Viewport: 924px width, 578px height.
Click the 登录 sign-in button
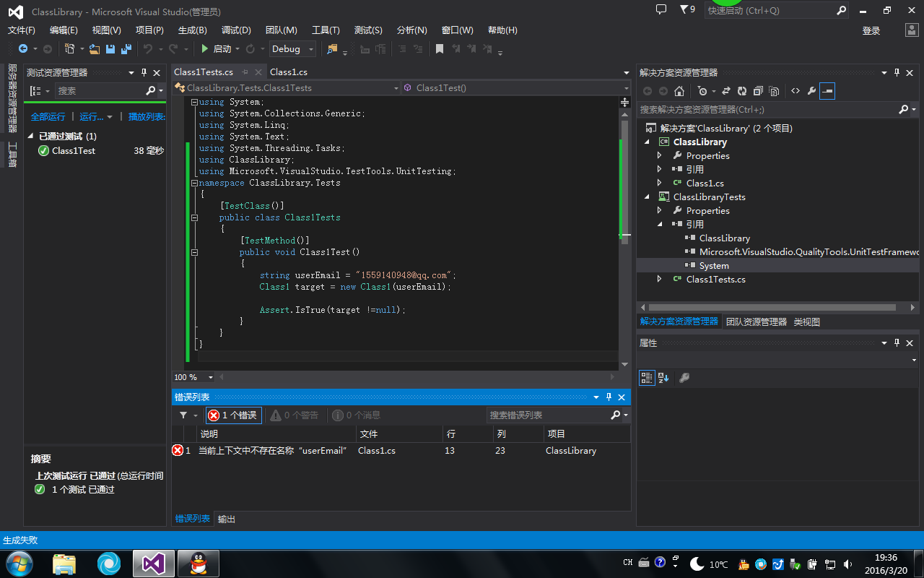[x=871, y=30]
